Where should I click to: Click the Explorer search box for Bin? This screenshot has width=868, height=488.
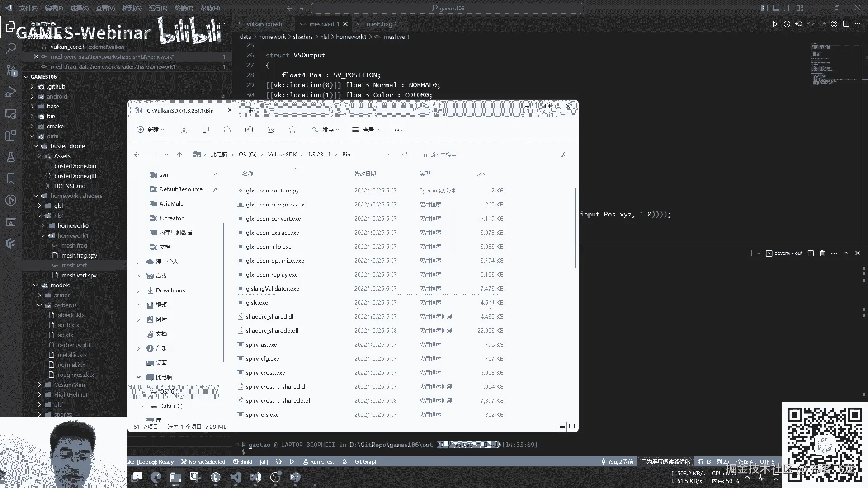[x=488, y=155]
